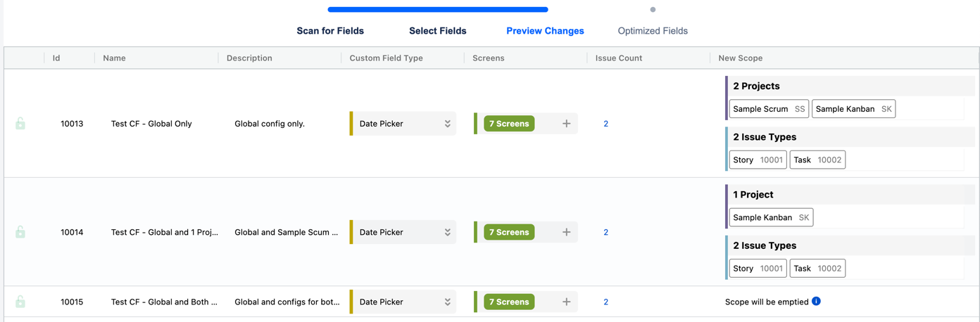Show info about Scope will be emptied
Viewport: 980px width, 322px height.
(816, 301)
